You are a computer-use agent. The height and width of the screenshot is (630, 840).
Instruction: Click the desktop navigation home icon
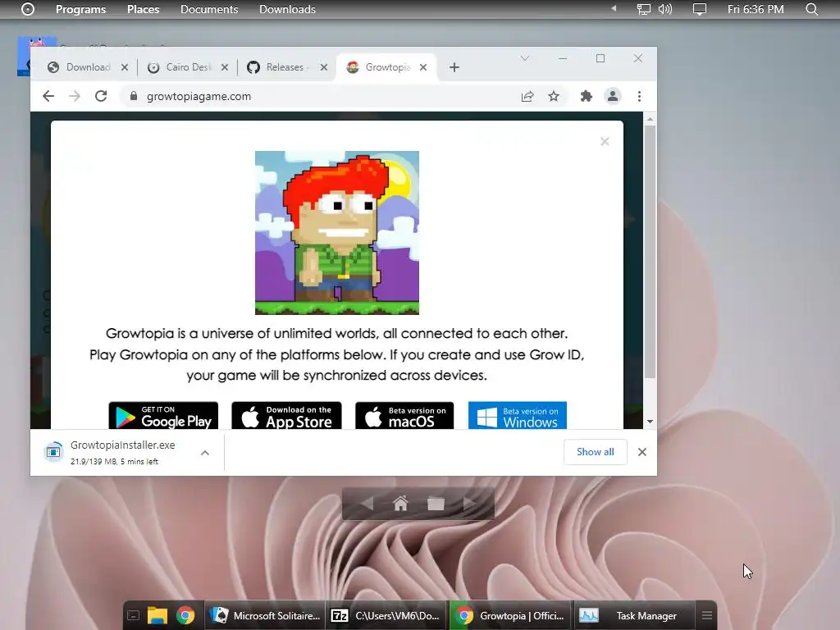pyautogui.click(x=400, y=504)
